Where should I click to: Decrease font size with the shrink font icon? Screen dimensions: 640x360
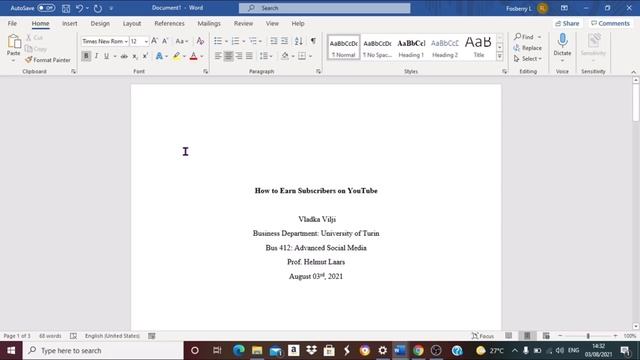coord(165,41)
